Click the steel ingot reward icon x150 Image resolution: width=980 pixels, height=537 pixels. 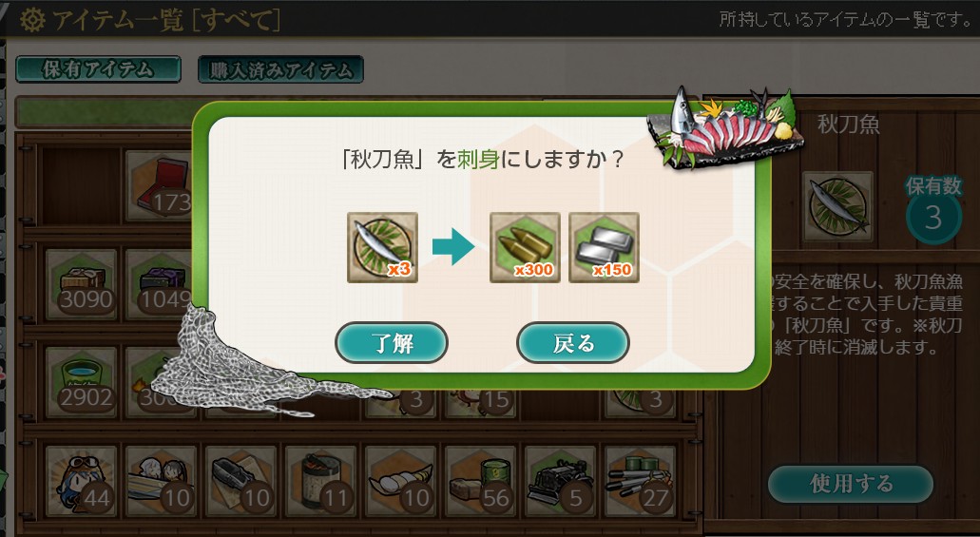tap(604, 247)
